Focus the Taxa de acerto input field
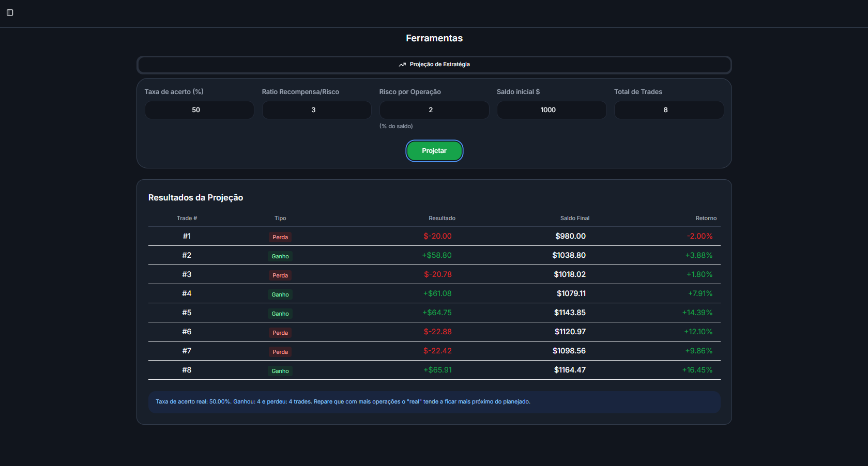The image size is (868, 466). tap(200, 110)
